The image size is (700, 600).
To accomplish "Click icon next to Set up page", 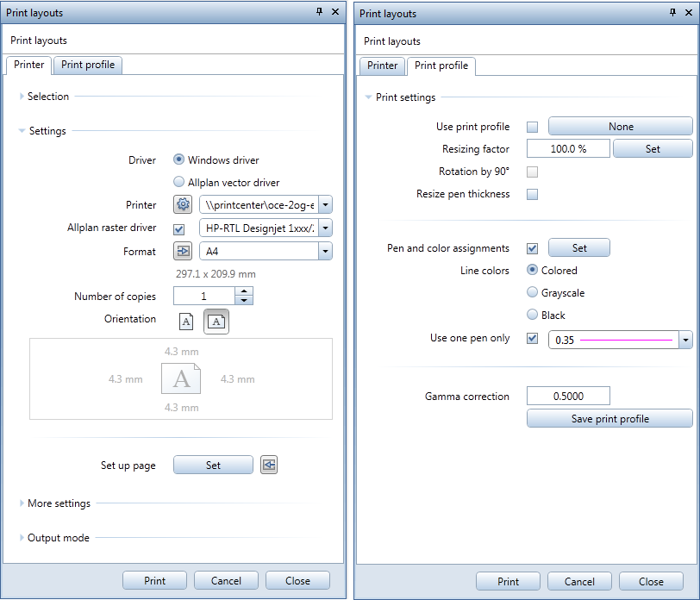I will [269, 465].
